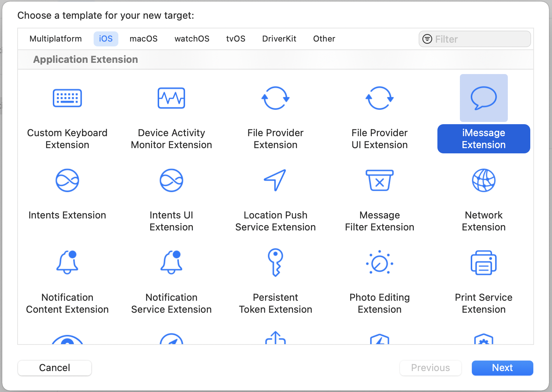Screen dimensions: 552x392
Task: Choose the Intents Extension template
Action: pyautogui.click(x=67, y=181)
